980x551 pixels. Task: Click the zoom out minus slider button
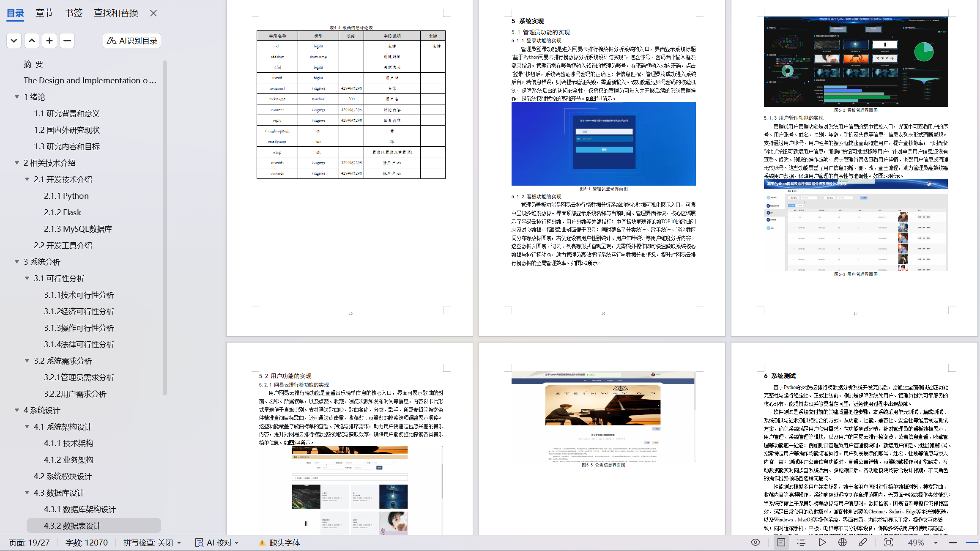coord(953,543)
